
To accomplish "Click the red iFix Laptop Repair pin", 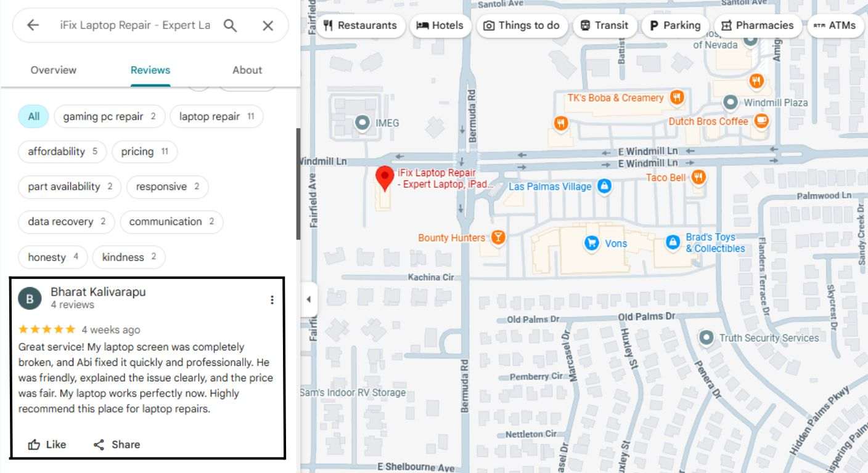I will (385, 178).
